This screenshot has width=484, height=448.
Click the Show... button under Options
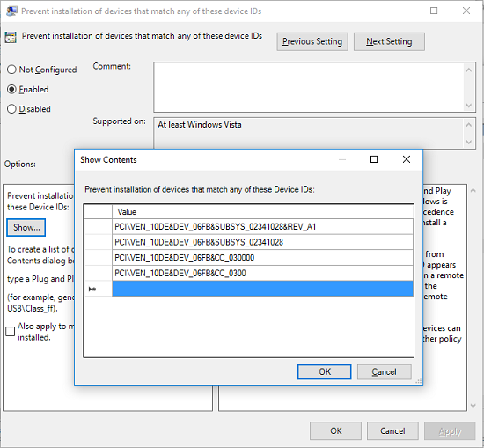click(26, 228)
